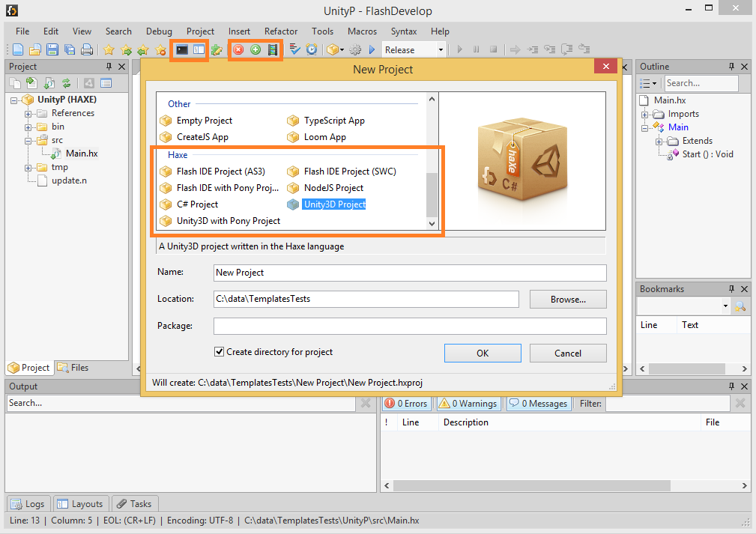
Task: Click Cancel in New Project dialog
Action: pyautogui.click(x=568, y=354)
